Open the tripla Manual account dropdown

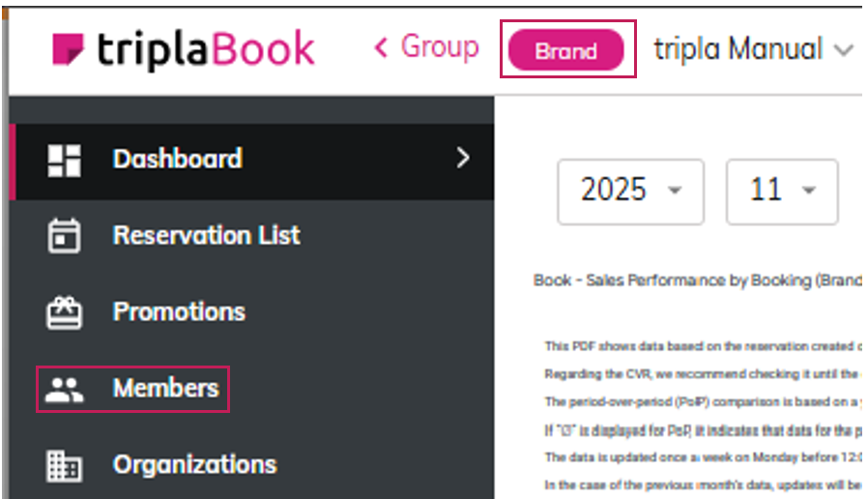tap(754, 49)
